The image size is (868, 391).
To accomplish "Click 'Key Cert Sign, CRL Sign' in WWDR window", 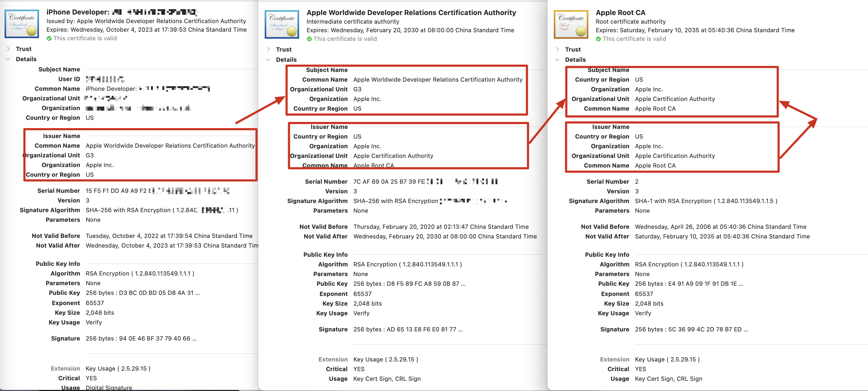I will (387, 379).
